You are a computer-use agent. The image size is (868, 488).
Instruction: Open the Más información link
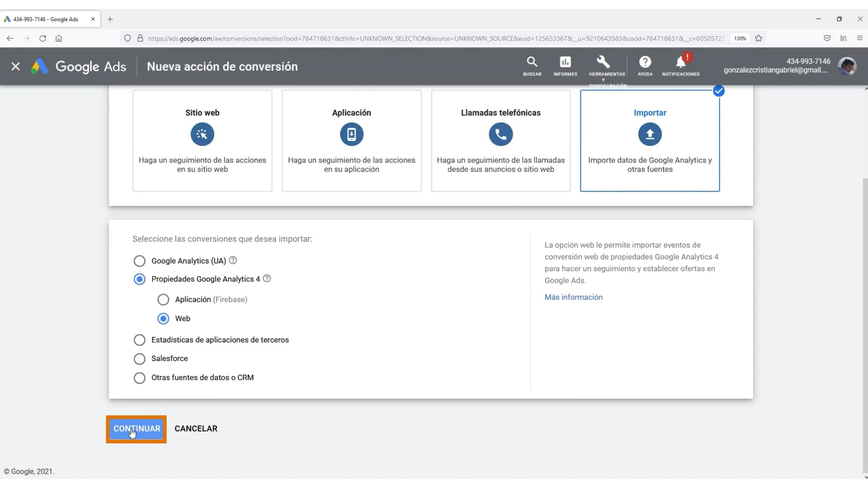pos(573,297)
